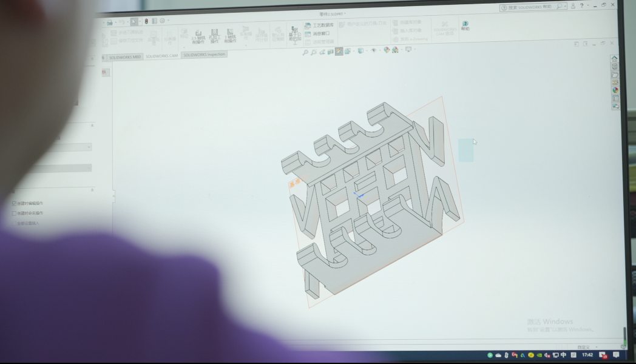Click the Zoom to Fit magnifier icon
This screenshot has width=636, height=364.
click(x=305, y=52)
